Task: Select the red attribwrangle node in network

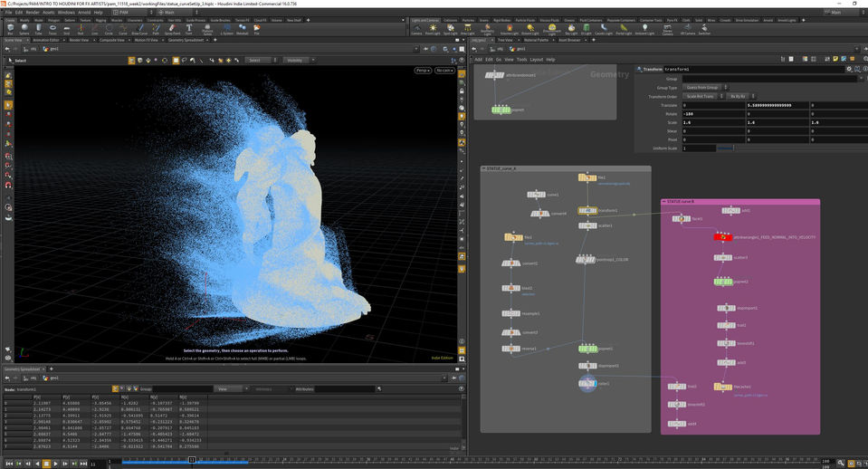Action: click(x=723, y=237)
